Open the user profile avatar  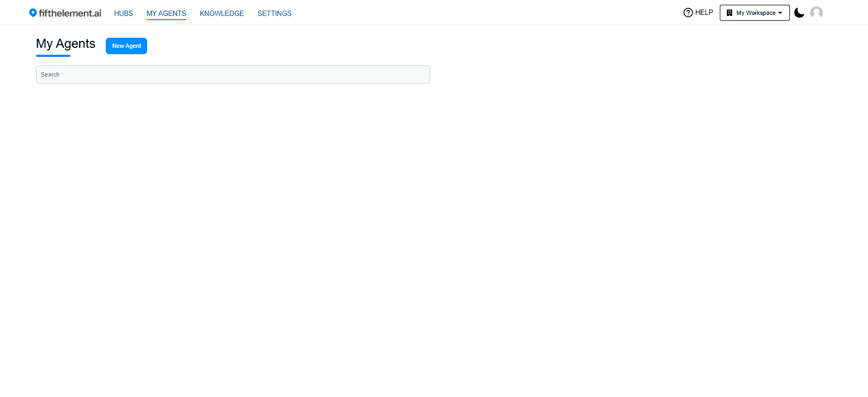pyautogui.click(x=816, y=13)
